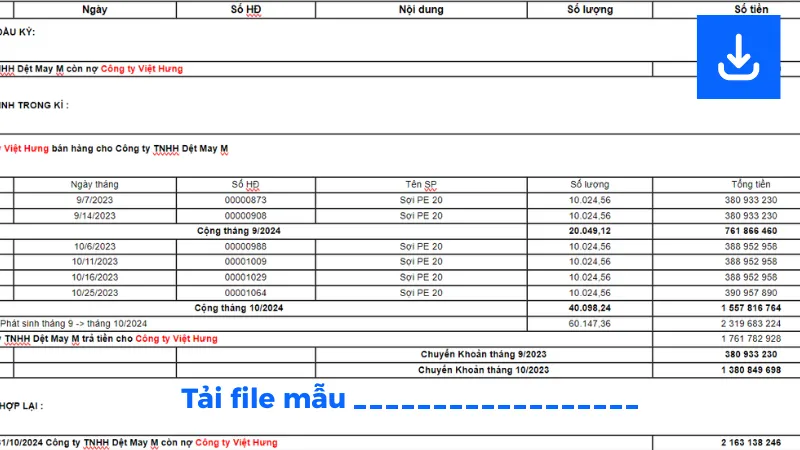800x450 pixels.
Task: Click the 'Chuyển Khoản tháng 10/2023' cell
Action: coord(483,370)
